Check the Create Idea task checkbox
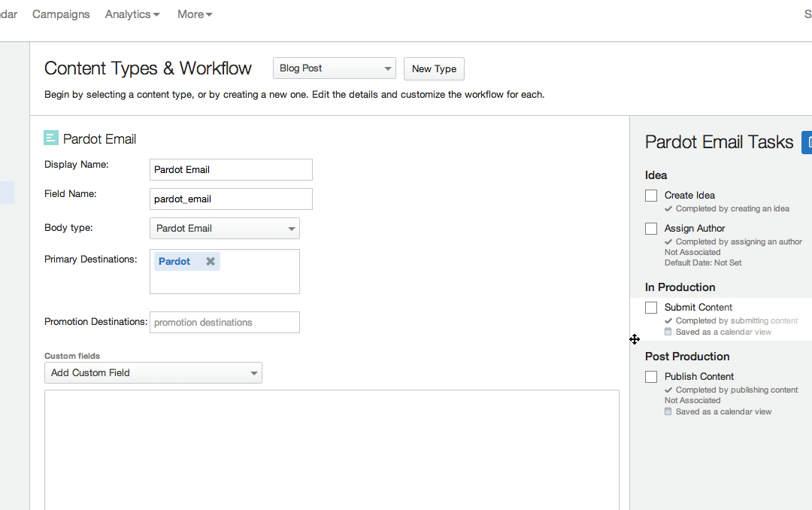Viewport: 812px width, 510px height. click(x=651, y=196)
